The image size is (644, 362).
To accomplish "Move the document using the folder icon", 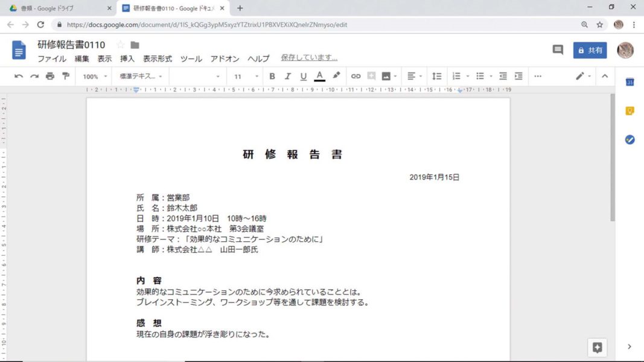I will [x=135, y=45].
